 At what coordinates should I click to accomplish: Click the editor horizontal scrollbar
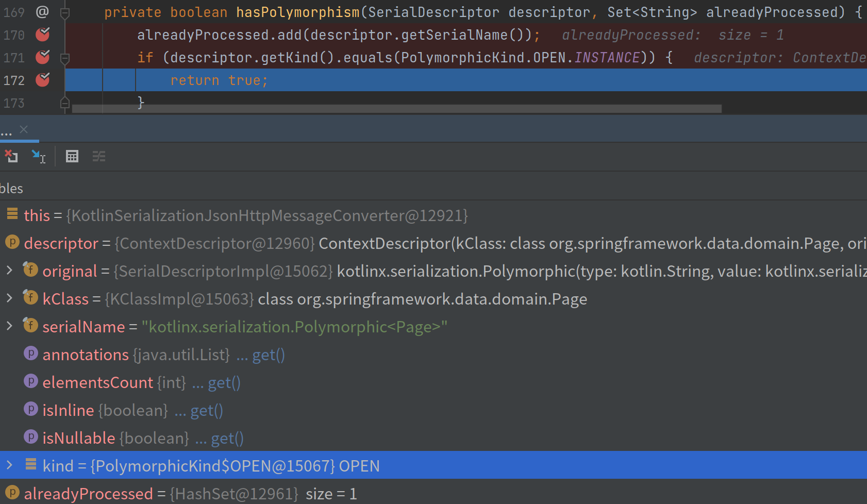point(397,109)
